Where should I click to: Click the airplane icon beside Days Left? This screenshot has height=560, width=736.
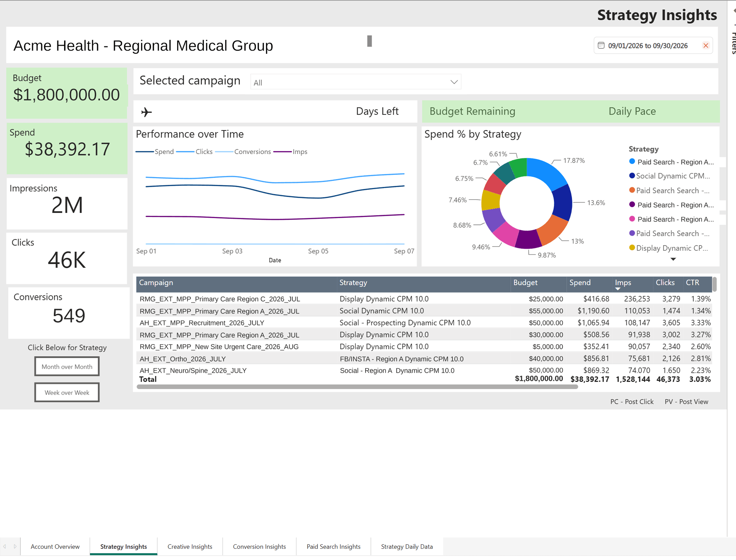[x=146, y=112]
